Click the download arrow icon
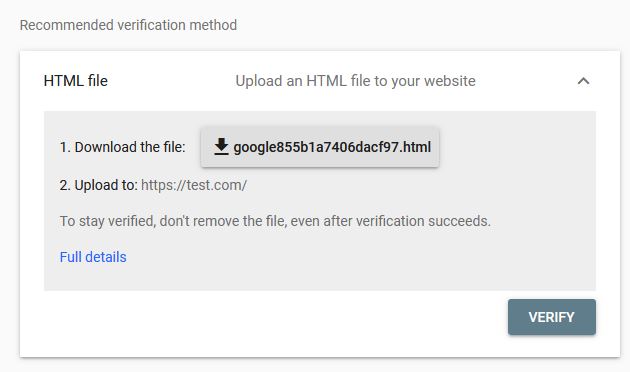 [221, 147]
